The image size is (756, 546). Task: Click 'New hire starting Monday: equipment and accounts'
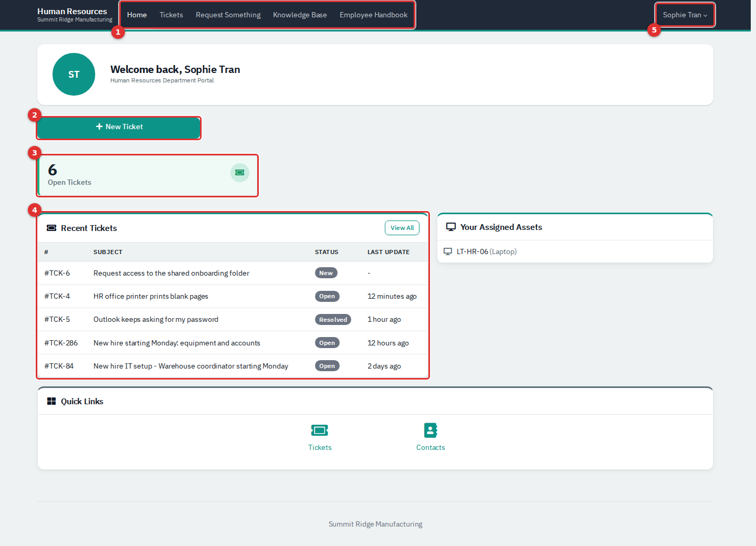click(177, 343)
